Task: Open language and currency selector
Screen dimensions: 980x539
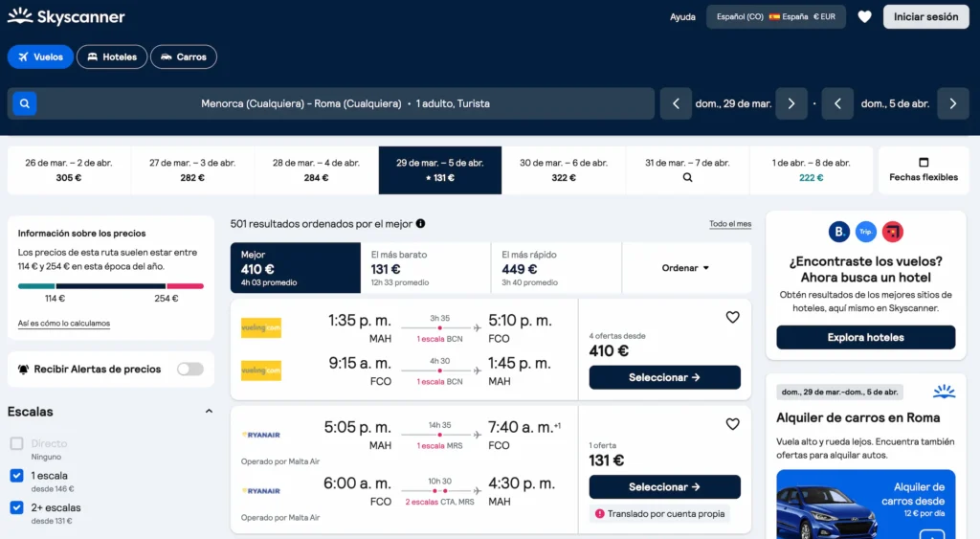Action: click(775, 17)
